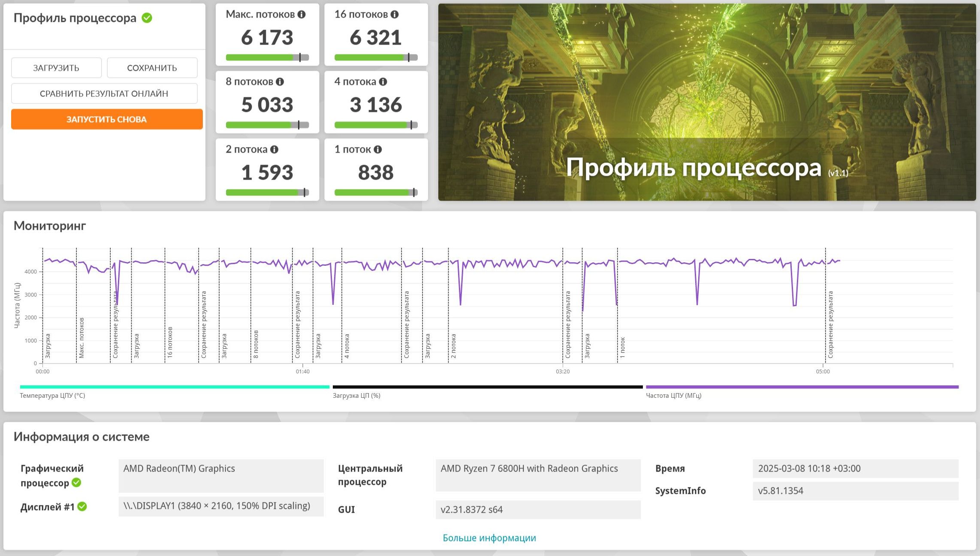Click the Частота (МГц) vertical axis title
Image resolution: width=980 pixels, height=556 pixels.
tap(17, 305)
